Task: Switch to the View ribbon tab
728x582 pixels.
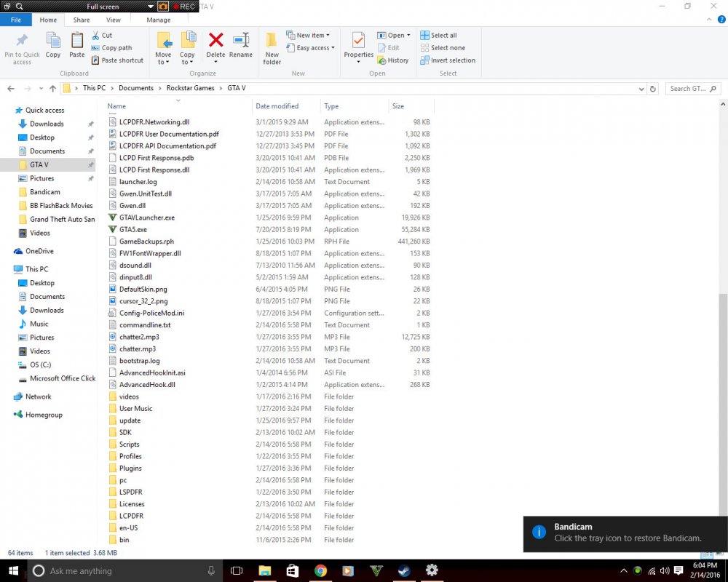Action: click(114, 20)
